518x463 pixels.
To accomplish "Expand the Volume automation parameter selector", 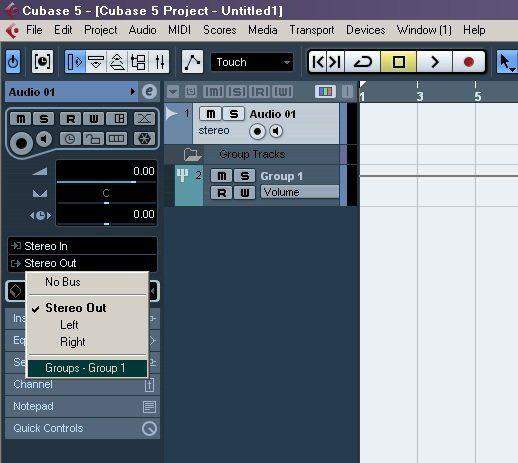I will (x=299, y=192).
